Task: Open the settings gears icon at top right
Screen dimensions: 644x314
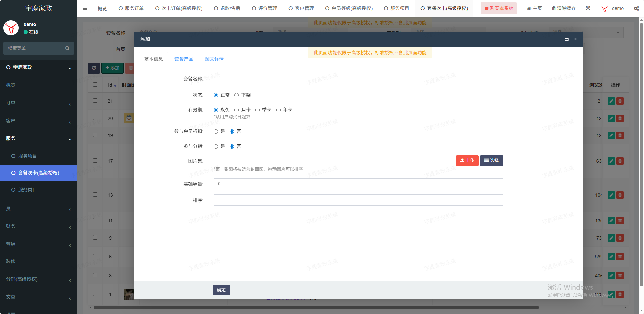Action: tap(636, 8)
